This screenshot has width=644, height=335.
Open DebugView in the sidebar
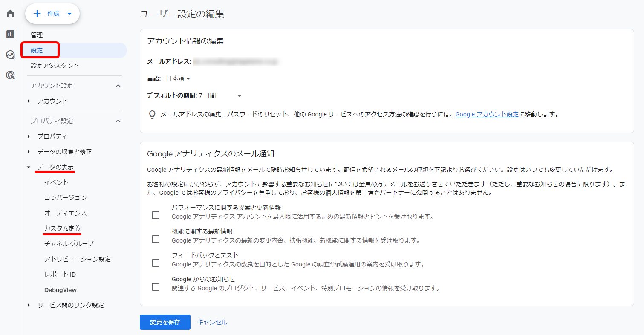coord(61,290)
